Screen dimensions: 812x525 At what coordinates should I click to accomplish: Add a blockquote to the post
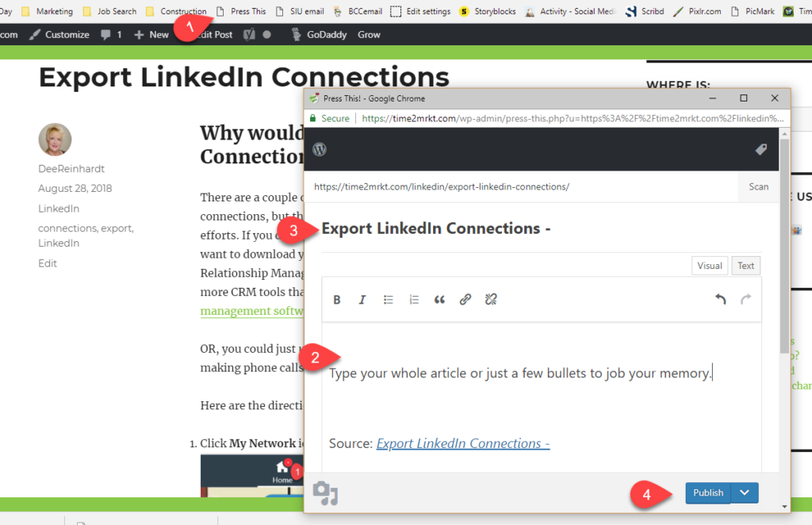(439, 300)
